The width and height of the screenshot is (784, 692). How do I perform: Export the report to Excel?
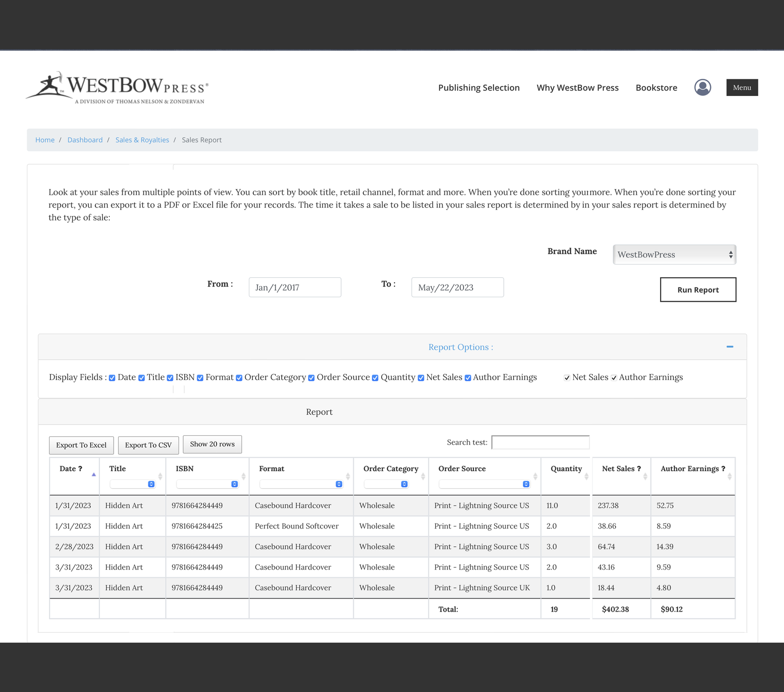pyautogui.click(x=81, y=445)
